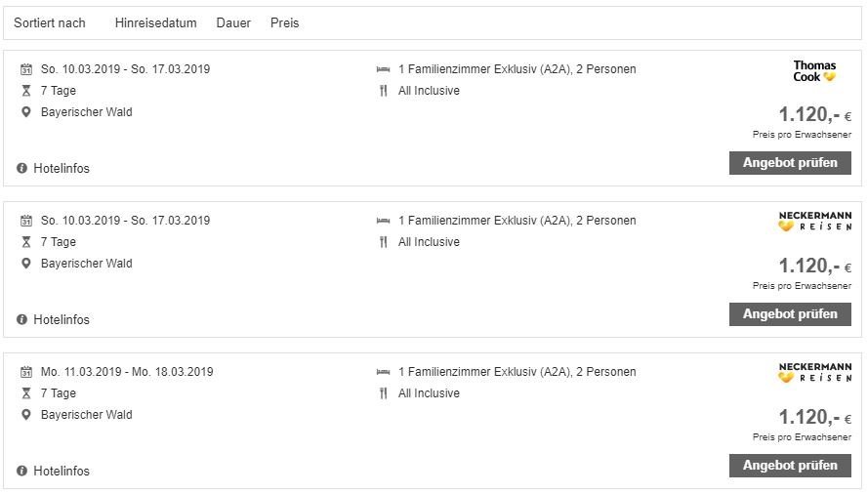This screenshot has height=494, width=868.
Task: Click calendar icon for the 11.03.2019 offer
Action: (x=26, y=372)
